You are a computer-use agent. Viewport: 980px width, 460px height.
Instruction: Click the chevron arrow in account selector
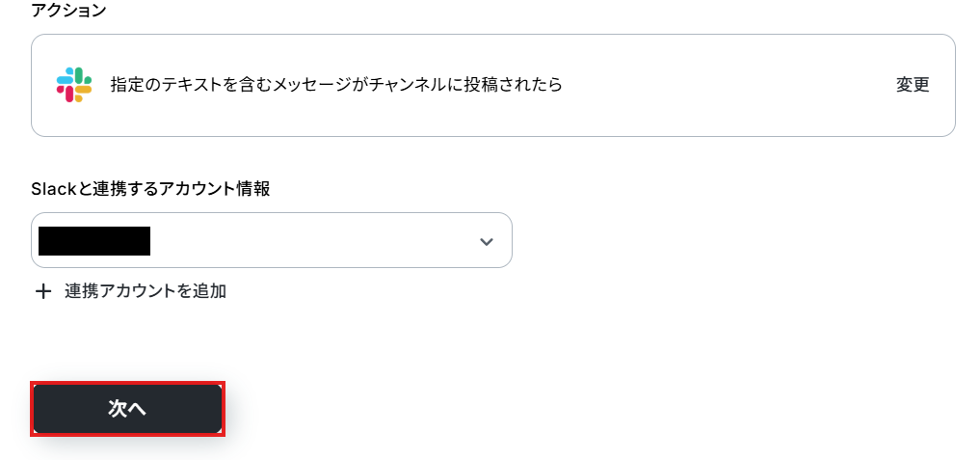click(x=486, y=241)
